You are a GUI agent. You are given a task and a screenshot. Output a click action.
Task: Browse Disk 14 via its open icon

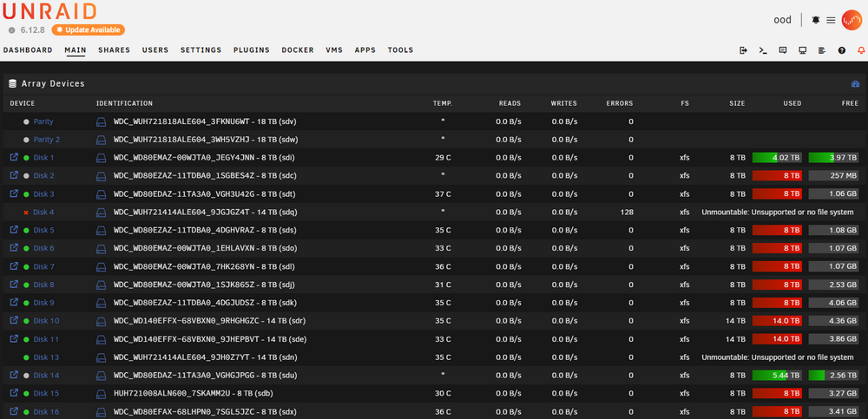click(15, 375)
